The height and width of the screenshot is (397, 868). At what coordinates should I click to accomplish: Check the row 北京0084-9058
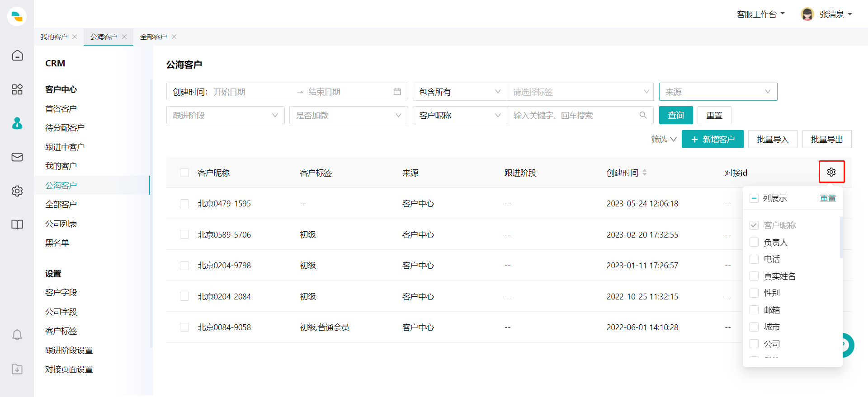[184, 327]
